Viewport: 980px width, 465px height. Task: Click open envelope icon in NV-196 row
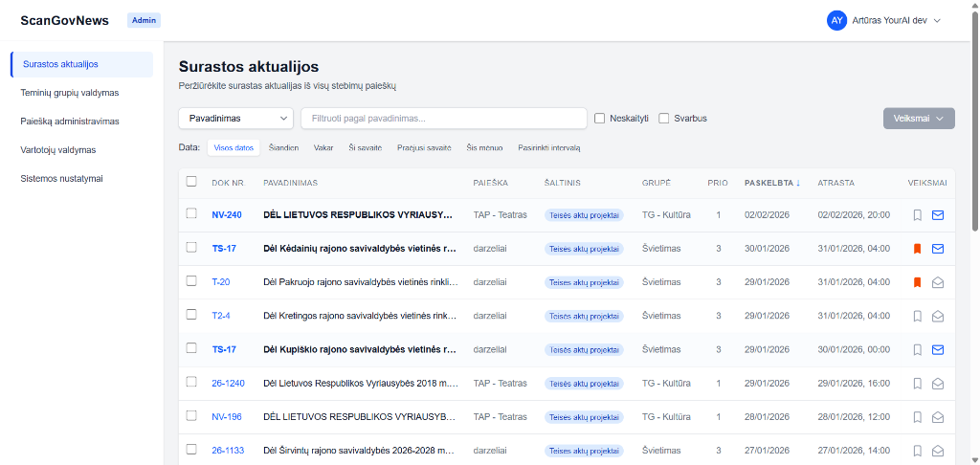(938, 417)
